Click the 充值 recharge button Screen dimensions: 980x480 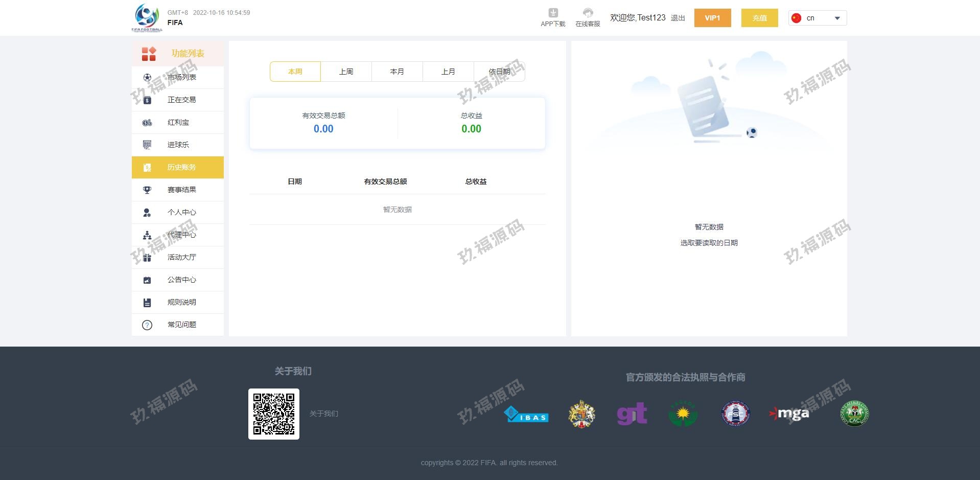pos(759,18)
